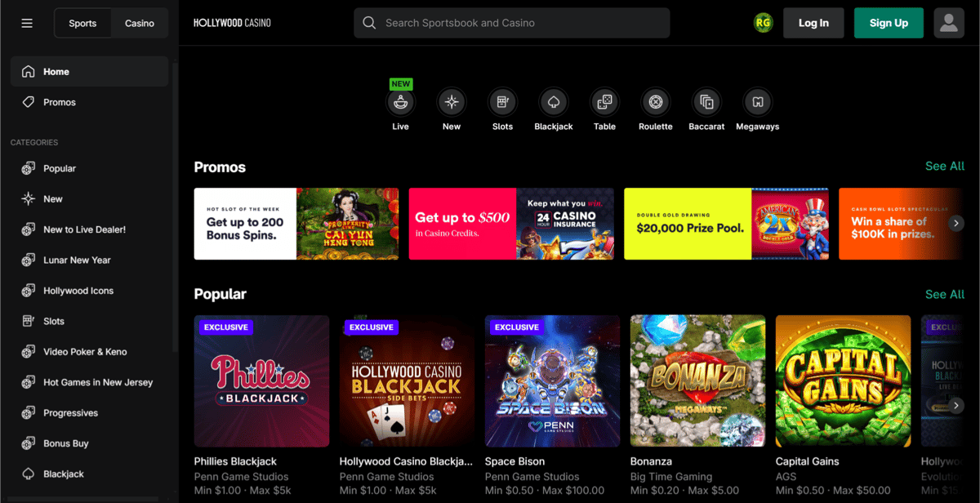Switch to the Casino tab
Viewport: 980px width, 503px height.
(x=140, y=23)
